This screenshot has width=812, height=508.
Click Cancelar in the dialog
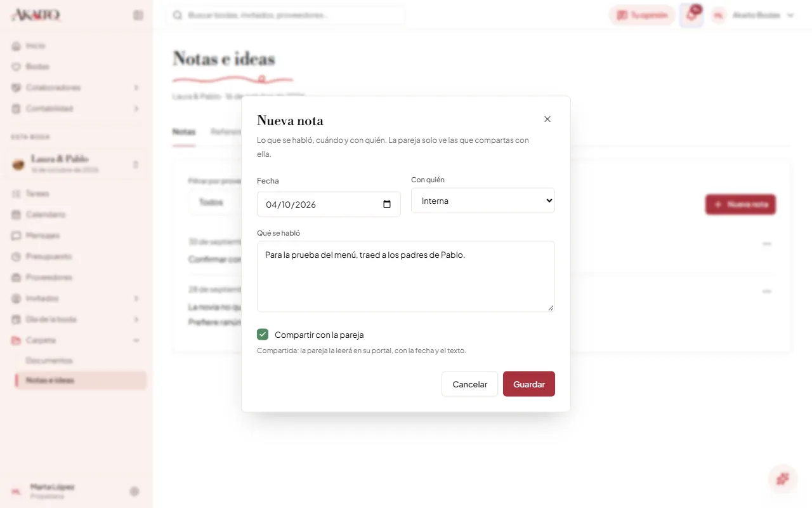point(470,384)
